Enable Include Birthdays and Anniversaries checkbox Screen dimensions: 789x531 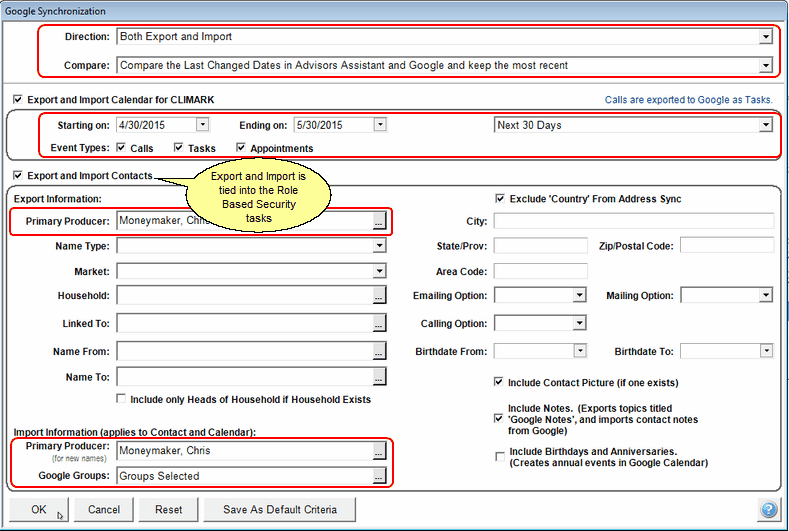click(500, 456)
